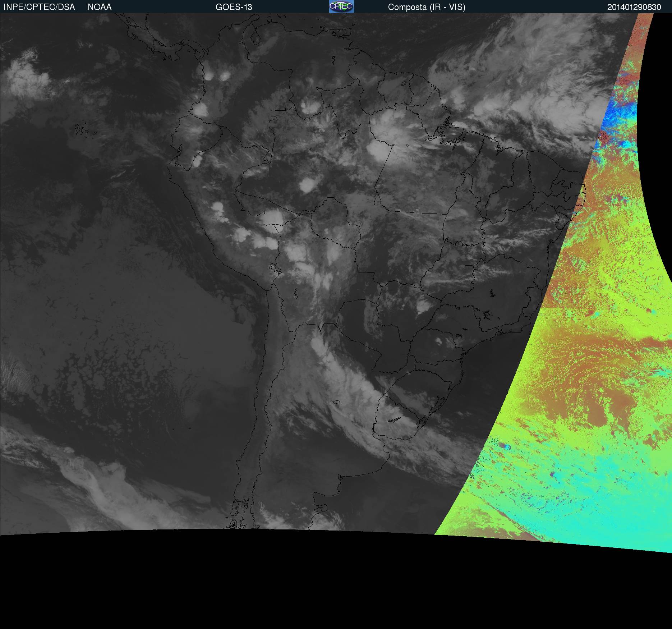Click the INPE/CPTEC/DSA header text

click(x=39, y=7)
